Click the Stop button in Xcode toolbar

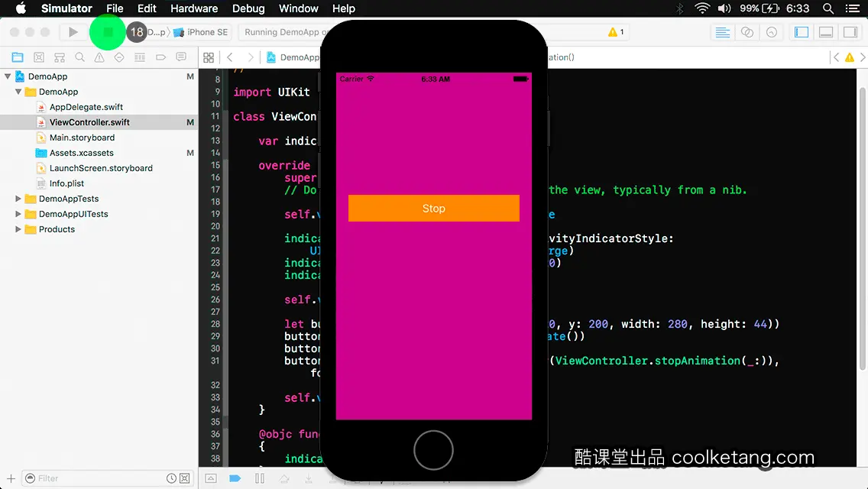point(108,32)
